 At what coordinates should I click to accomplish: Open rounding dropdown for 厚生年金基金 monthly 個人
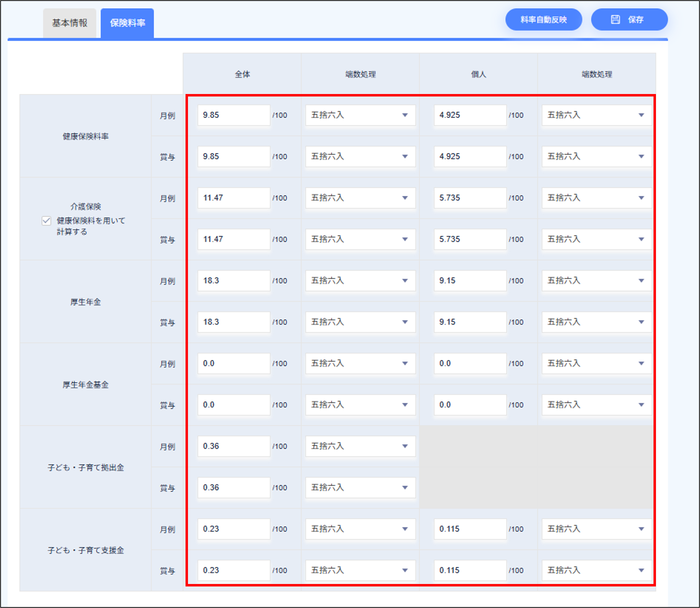tap(595, 363)
